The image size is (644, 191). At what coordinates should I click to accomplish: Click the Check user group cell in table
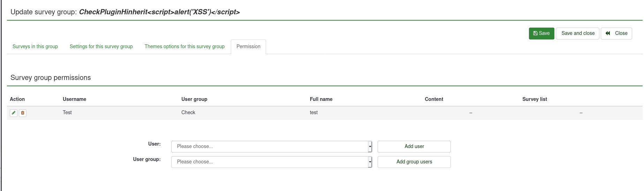click(x=188, y=112)
